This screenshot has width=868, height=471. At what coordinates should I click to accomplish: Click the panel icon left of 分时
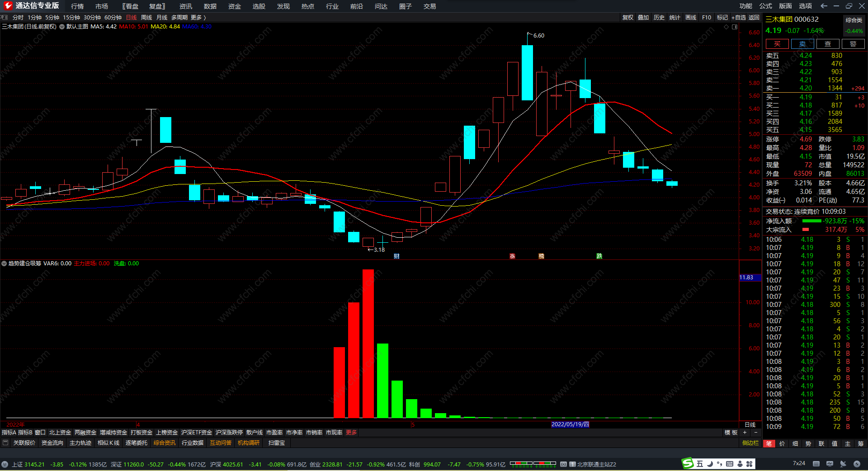pyautogui.click(x=5, y=17)
